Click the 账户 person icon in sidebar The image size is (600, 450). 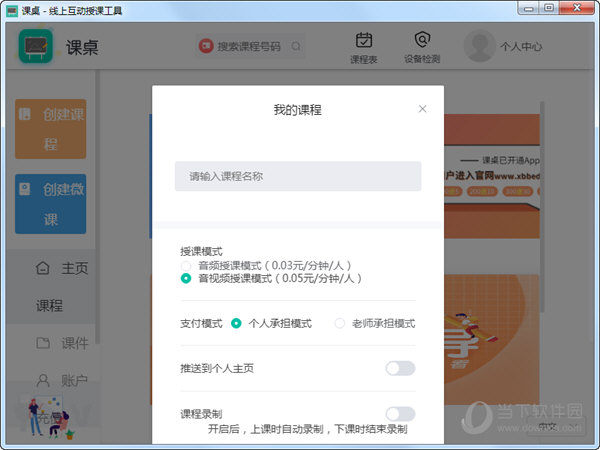click(42, 380)
